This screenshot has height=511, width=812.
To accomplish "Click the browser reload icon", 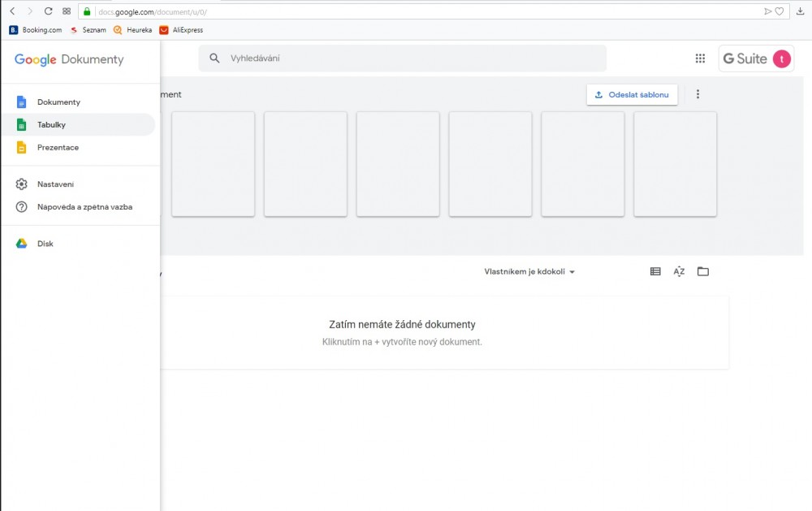I will (48, 11).
